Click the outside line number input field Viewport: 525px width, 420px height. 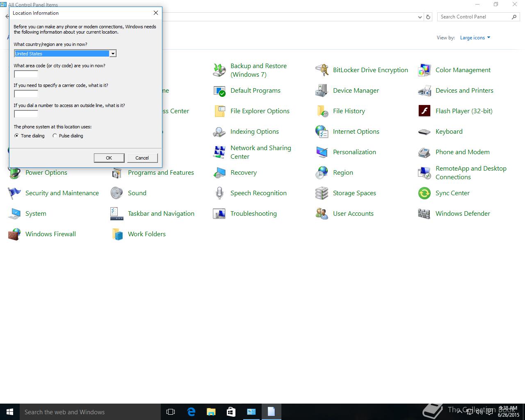[26, 114]
